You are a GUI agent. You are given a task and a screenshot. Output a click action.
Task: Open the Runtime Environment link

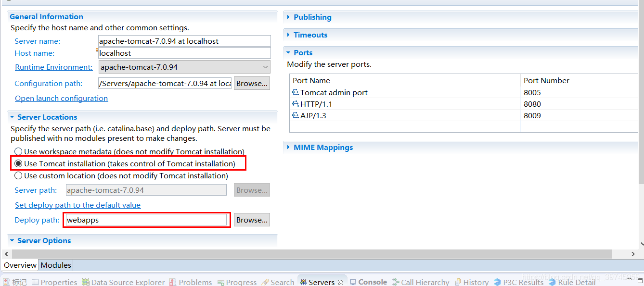point(54,67)
